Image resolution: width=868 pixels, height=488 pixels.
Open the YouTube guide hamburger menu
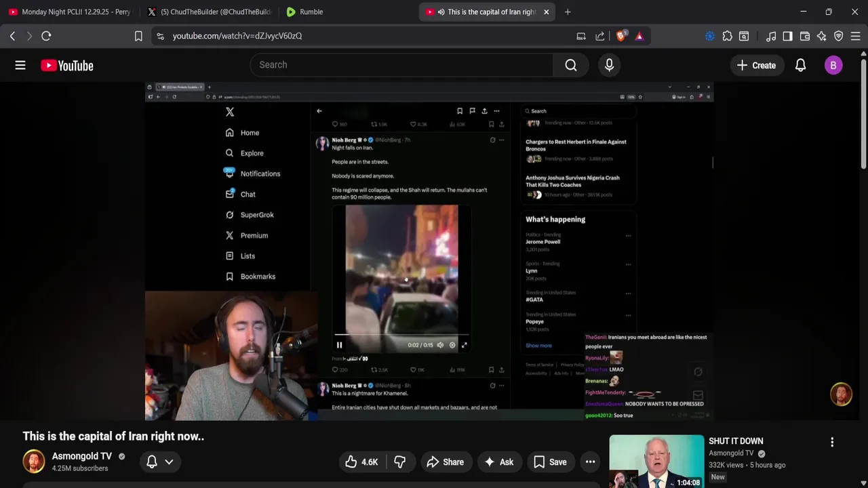(x=20, y=65)
